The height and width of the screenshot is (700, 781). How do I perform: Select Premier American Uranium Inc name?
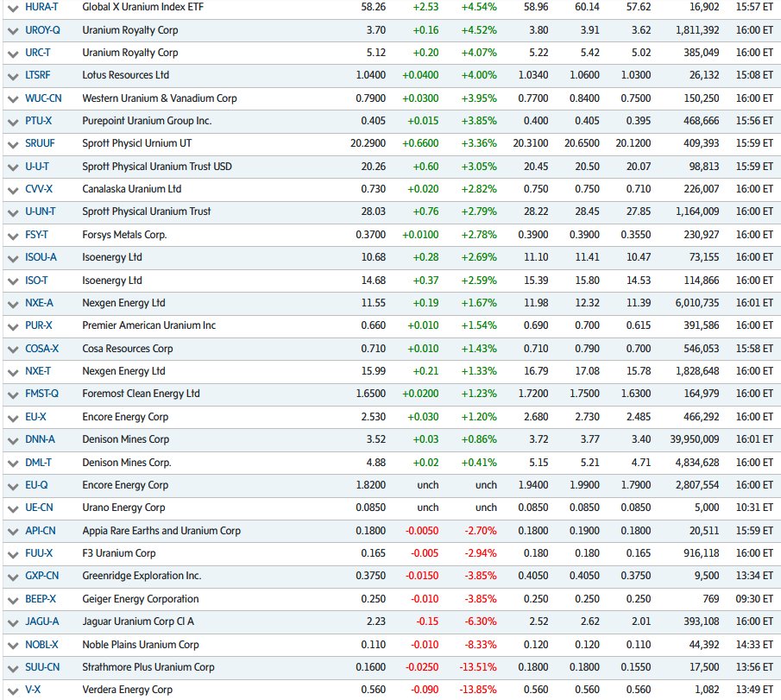pyautogui.click(x=149, y=325)
